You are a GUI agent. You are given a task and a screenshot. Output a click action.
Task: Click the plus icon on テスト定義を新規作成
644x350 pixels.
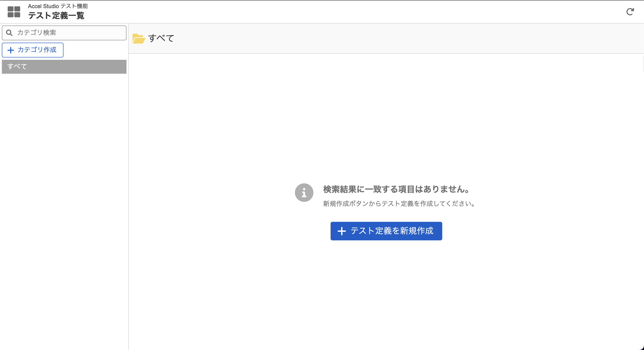pyautogui.click(x=342, y=231)
